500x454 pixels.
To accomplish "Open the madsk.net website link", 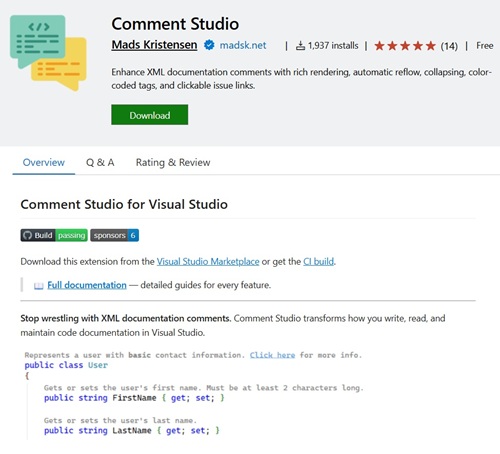I will (x=243, y=45).
